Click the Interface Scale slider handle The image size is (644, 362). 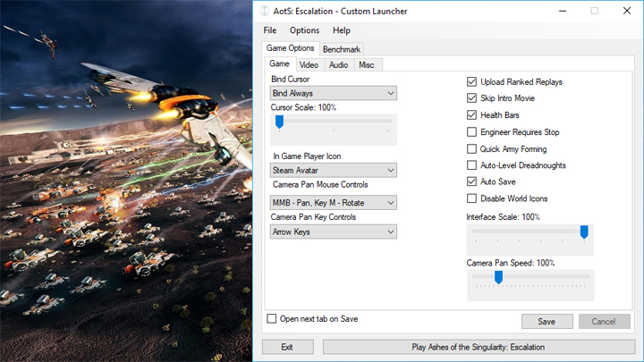pos(584,232)
